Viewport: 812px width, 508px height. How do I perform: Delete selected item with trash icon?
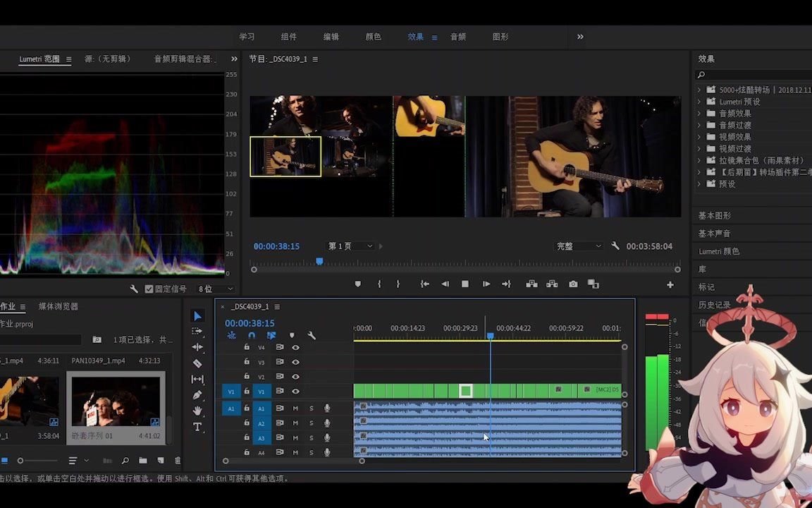(178, 460)
